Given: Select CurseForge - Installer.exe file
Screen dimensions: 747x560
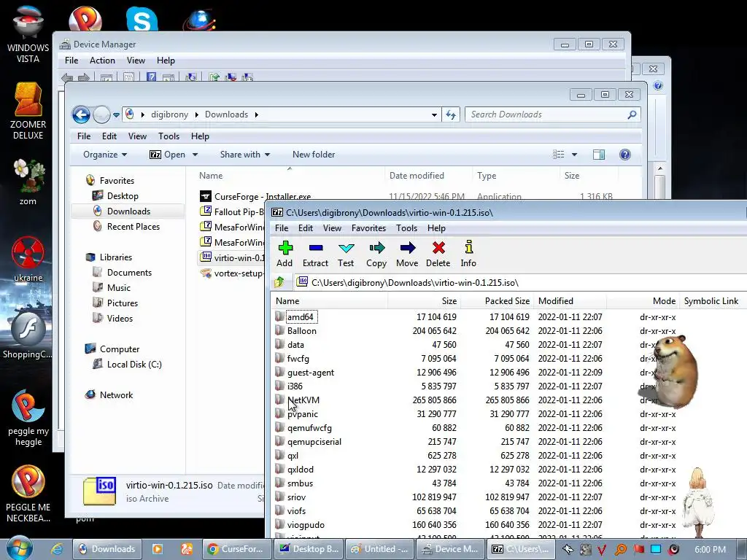Looking at the screenshot, I should (x=262, y=197).
